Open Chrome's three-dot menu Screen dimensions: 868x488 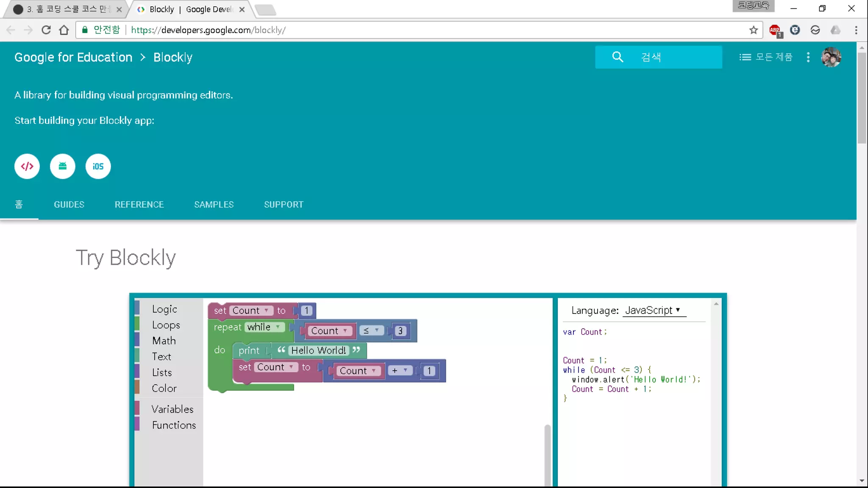[x=856, y=30]
